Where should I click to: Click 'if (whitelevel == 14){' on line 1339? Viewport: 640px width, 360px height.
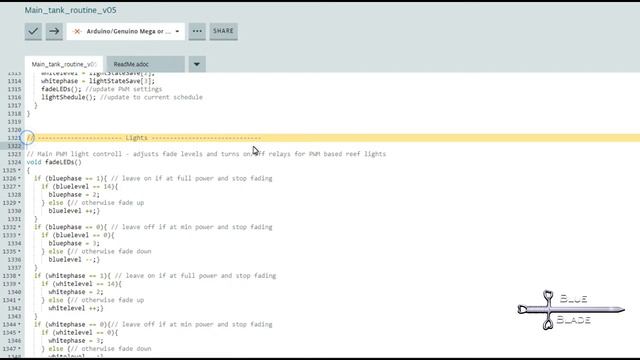[81, 284]
